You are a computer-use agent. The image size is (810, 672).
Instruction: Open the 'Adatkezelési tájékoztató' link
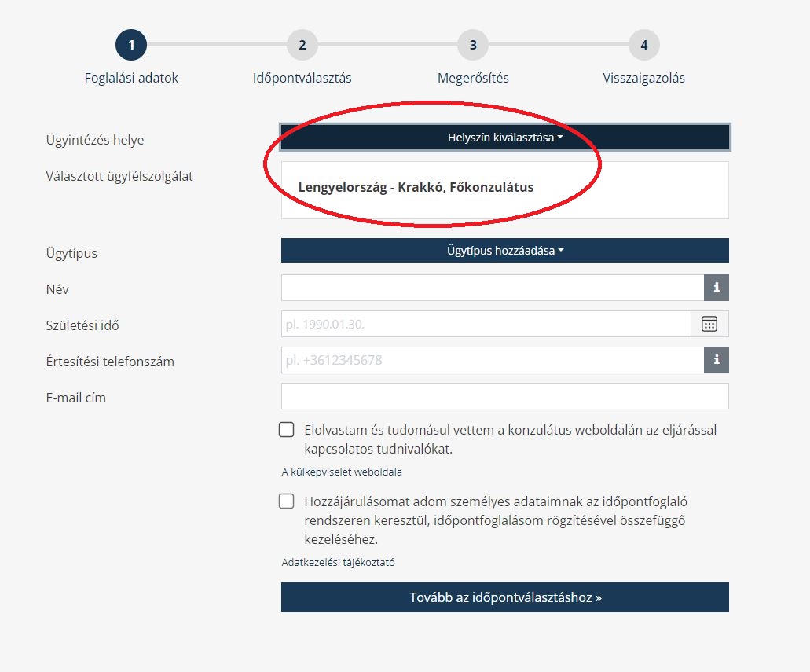pos(338,563)
